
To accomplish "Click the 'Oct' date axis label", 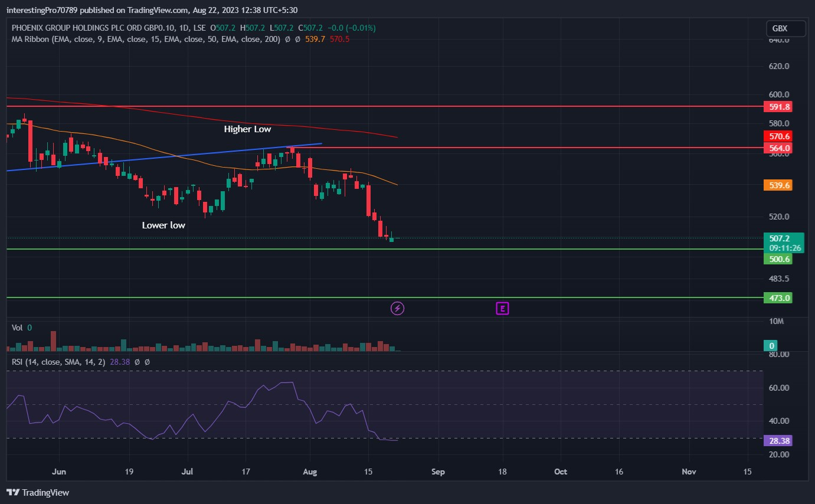I will click(x=561, y=472).
